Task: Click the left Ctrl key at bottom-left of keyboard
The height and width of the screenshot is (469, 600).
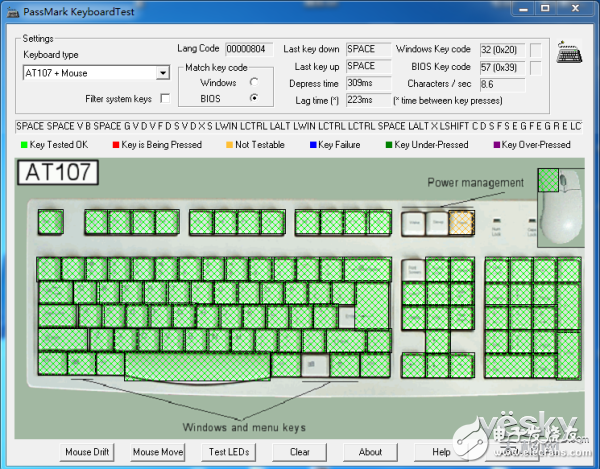Action: (52, 363)
